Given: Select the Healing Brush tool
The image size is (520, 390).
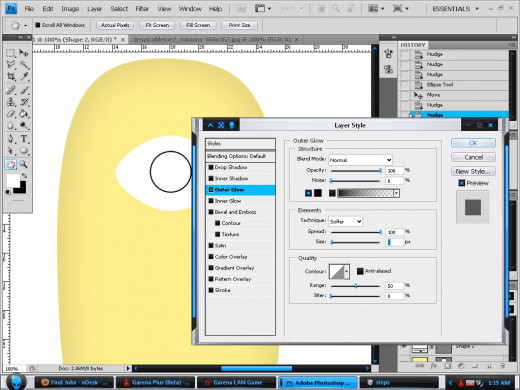Looking at the screenshot, I should (10, 90).
